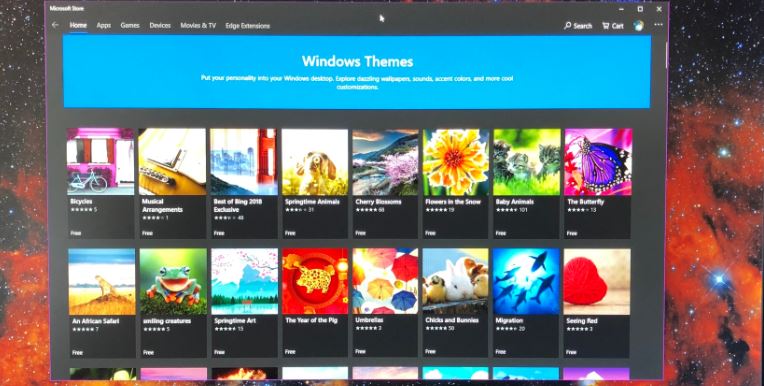The width and height of the screenshot is (764, 386).
Task: Click the Baby Animals title text
Action: [515, 201]
